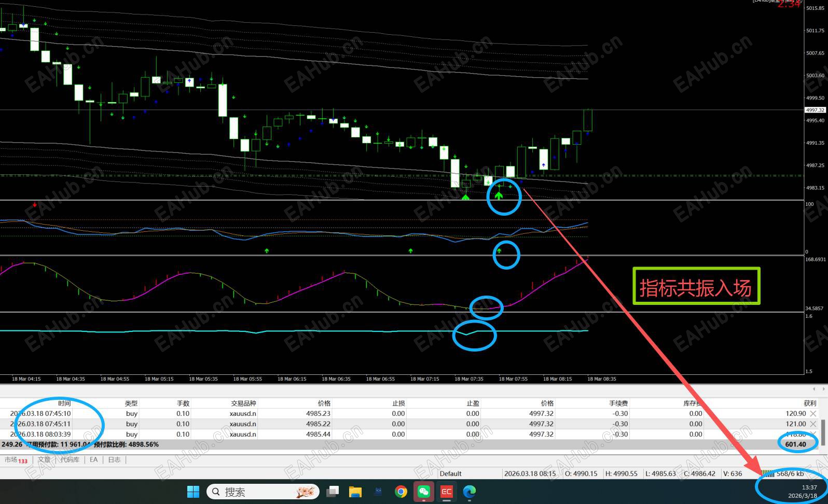The width and height of the screenshot is (828, 504).
Task: Open the taskbar clock showing 13:37
Action: pos(803,492)
